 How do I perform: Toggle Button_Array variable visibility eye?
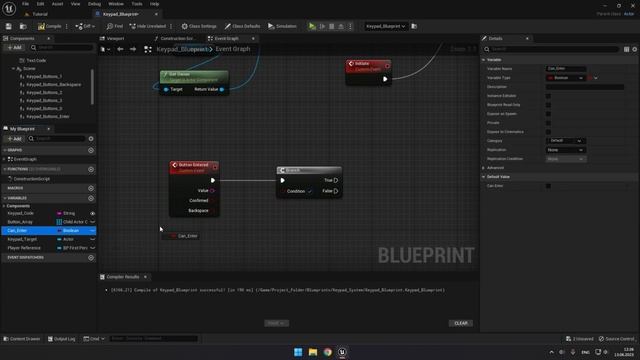coord(92,222)
